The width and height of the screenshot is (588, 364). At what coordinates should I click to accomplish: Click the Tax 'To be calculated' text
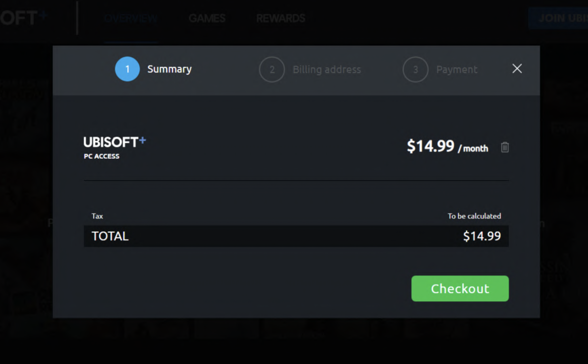click(x=474, y=216)
